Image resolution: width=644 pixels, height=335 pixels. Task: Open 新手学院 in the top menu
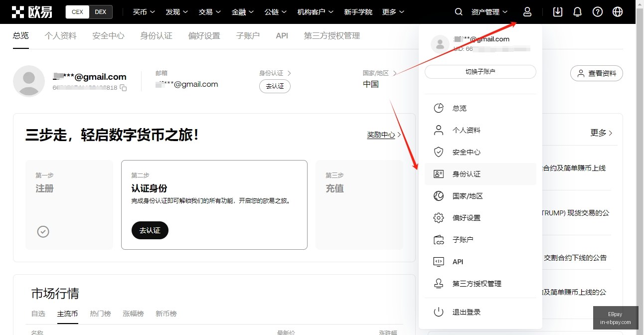[358, 12]
